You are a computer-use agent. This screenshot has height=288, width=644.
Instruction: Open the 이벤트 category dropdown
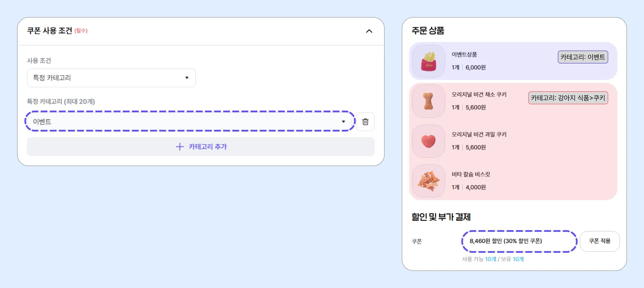(x=190, y=121)
